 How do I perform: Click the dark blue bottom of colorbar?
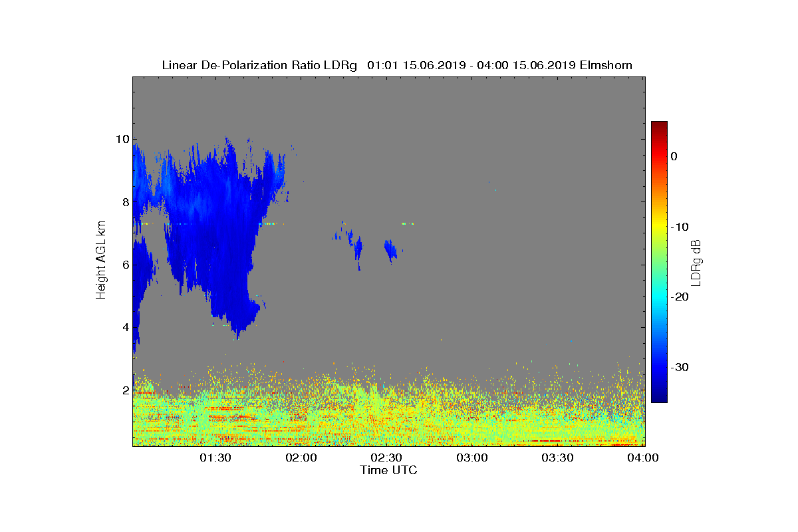pyautogui.click(x=659, y=398)
